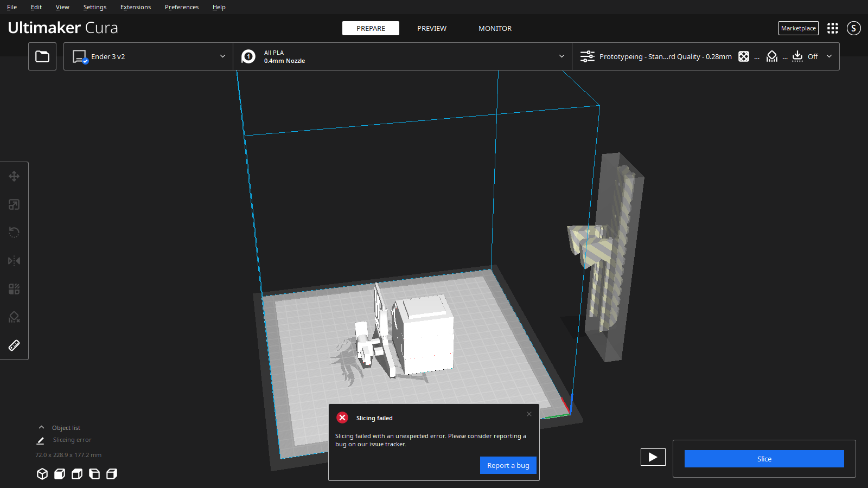Switch to left side view cube icon
The image size is (868, 488).
(94, 474)
